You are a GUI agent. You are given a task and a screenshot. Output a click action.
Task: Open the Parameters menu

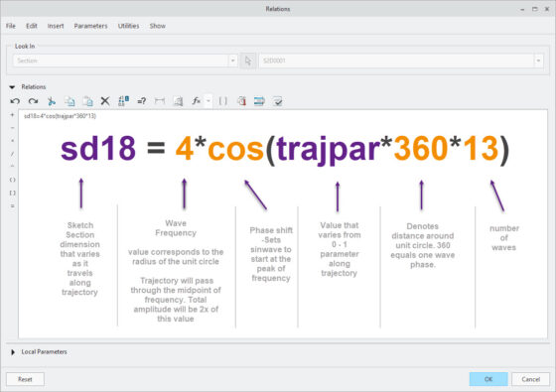coord(90,26)
